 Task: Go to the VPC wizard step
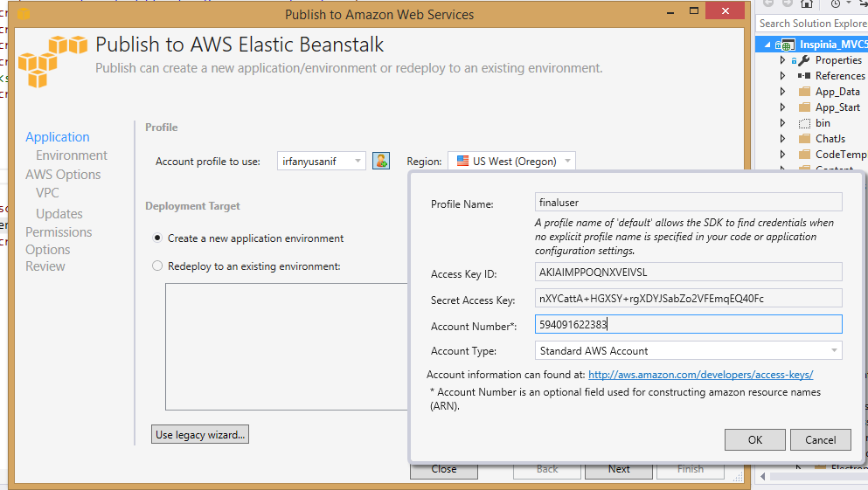pos(47,193)
